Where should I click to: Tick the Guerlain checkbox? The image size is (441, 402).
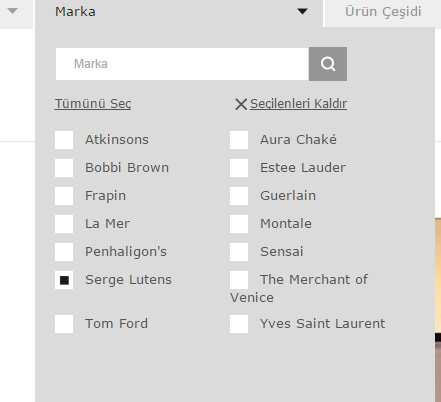[x=239, y=196]
